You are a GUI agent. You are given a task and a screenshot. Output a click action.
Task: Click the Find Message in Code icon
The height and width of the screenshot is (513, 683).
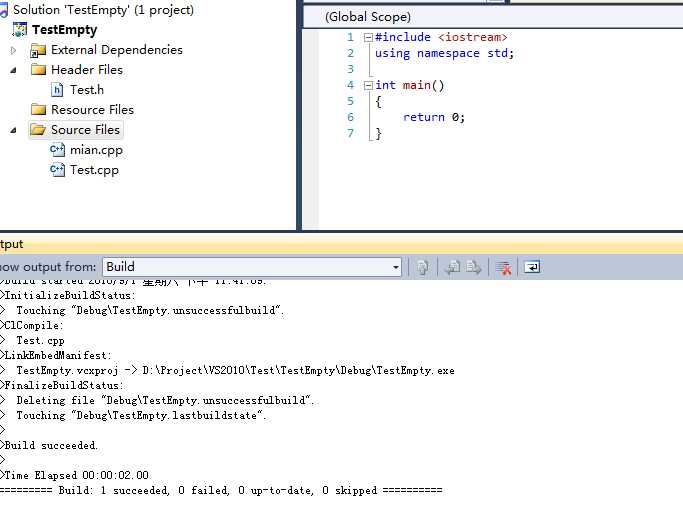tap(422, 267)
